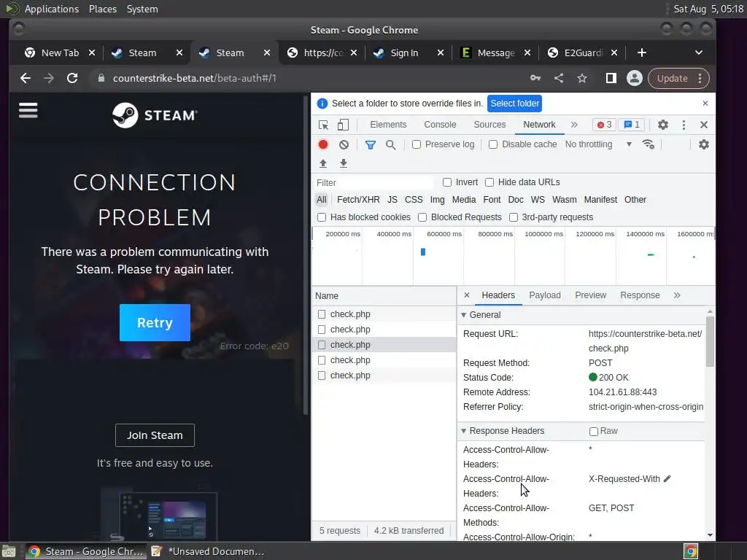The image size is (747, 560).
Task: Share this page from address bar
Action: click(x=559, y=78)
